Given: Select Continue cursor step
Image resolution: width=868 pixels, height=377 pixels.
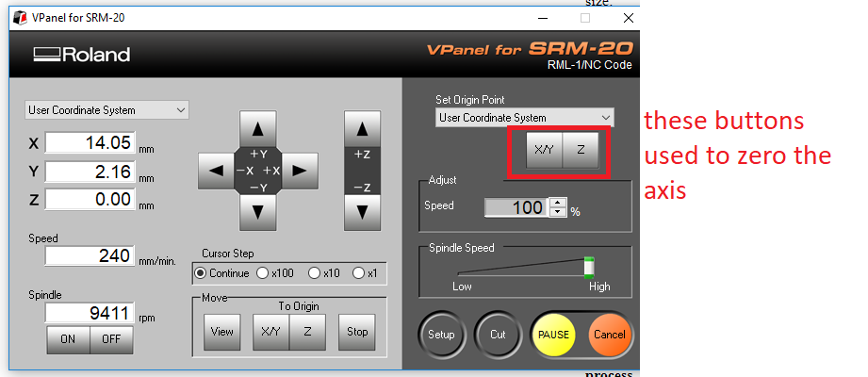Looking at the screenshot, I should [201, 273].
